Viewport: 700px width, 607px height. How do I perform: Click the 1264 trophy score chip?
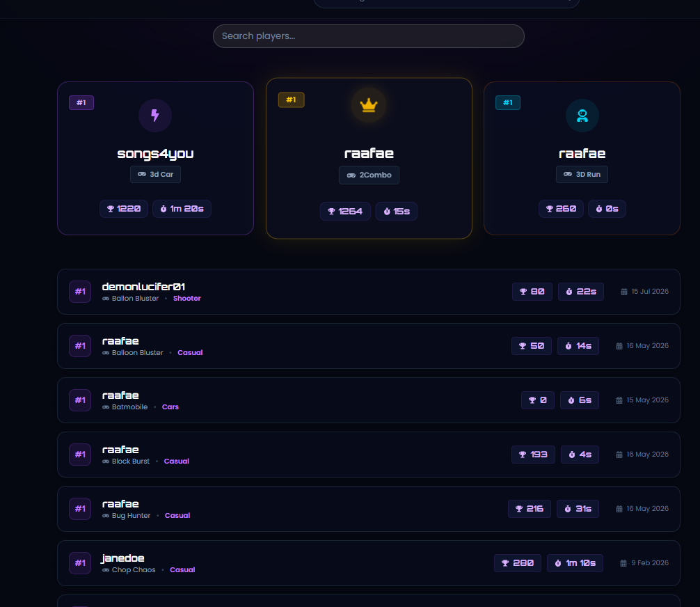point(345,211)
